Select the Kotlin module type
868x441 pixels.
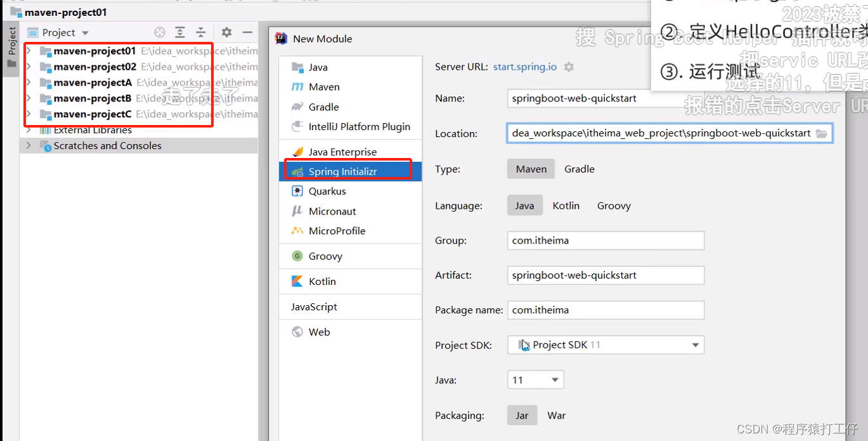[351, 281]
